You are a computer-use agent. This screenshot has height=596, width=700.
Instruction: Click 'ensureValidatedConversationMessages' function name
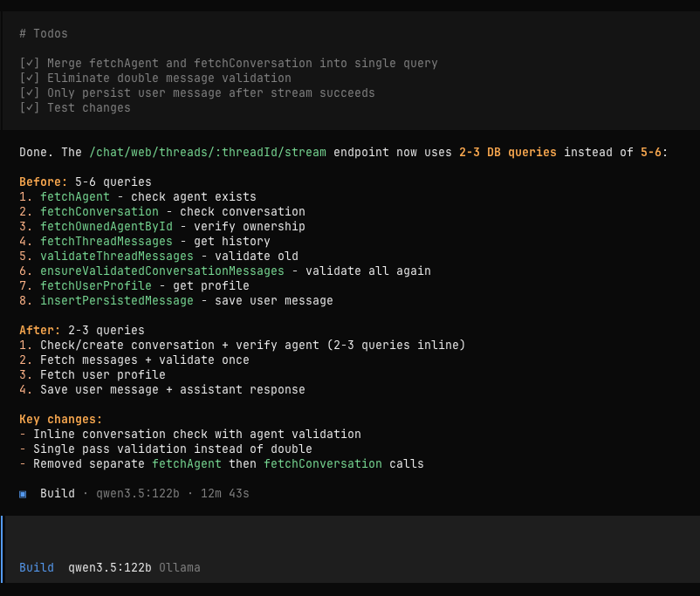(x=162, y=271)
